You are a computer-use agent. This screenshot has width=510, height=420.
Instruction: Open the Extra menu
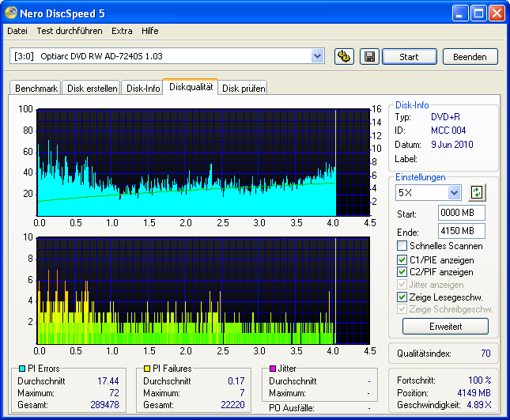tap(122, 31)
